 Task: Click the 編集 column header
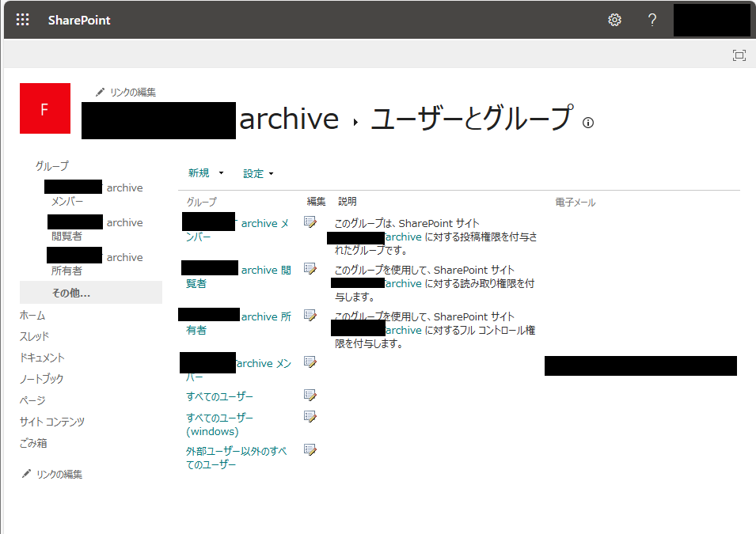[317, 201]
